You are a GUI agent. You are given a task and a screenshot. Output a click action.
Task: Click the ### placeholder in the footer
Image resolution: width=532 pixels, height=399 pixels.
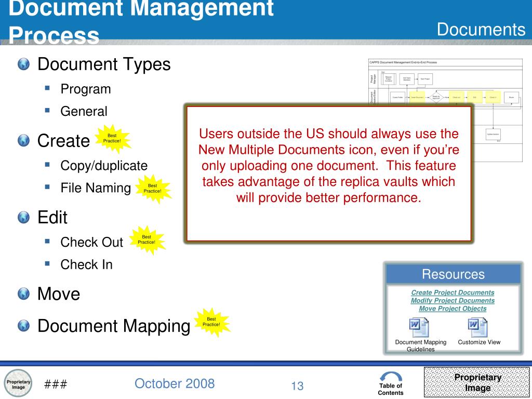pyautogui.click(x=56, y=384)
